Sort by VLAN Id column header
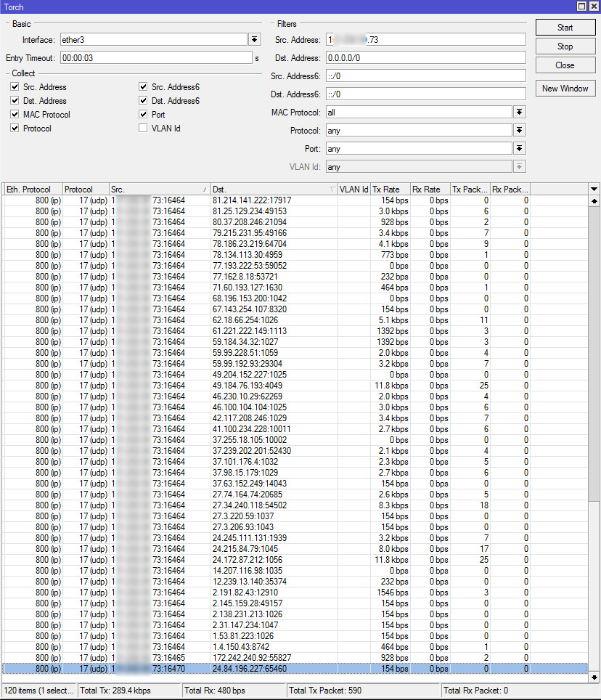This screenshot has height=700, width=601. pos(353,190)
